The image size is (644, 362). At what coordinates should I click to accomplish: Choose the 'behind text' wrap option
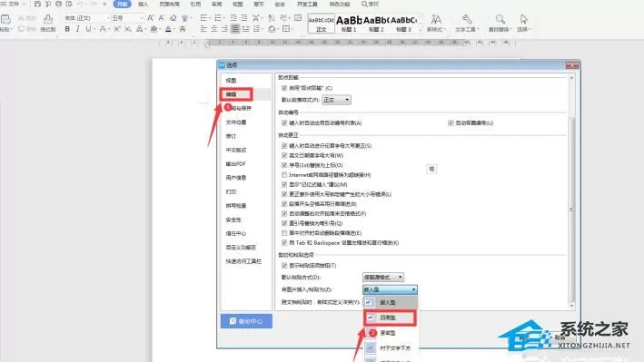391,348
